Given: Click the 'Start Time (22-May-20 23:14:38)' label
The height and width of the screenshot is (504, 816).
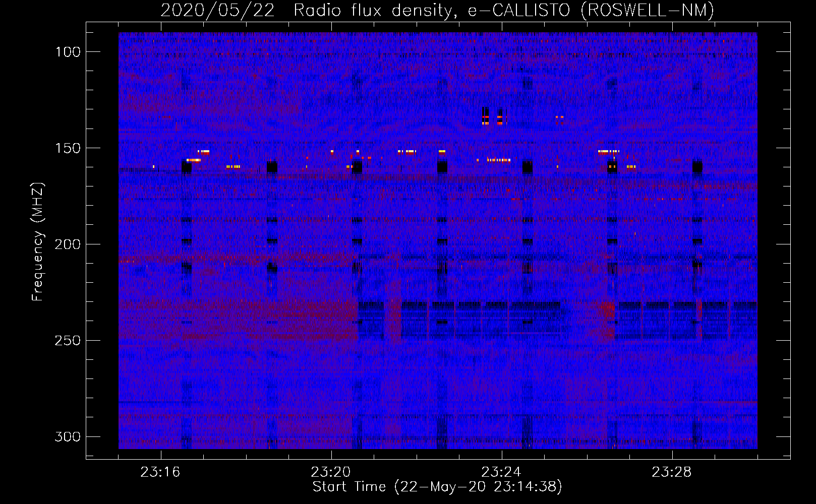Looking at the screenshot, I should click(437, 487).
